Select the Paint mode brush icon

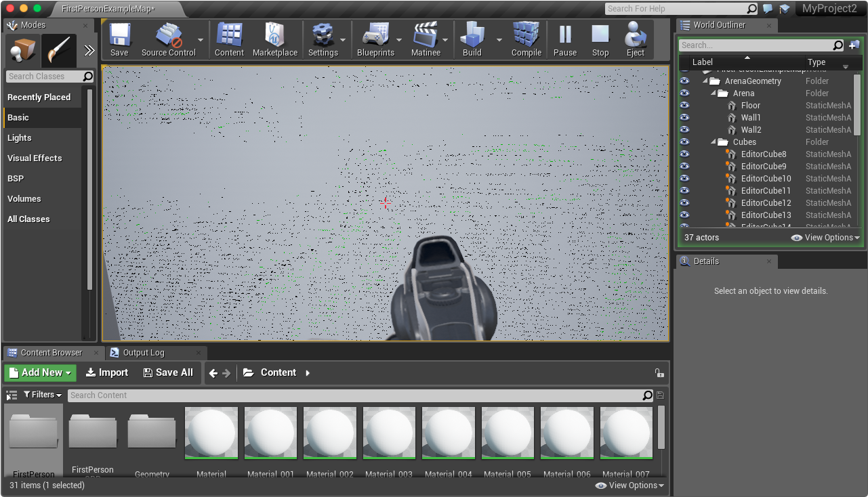(x=58, y=51)
